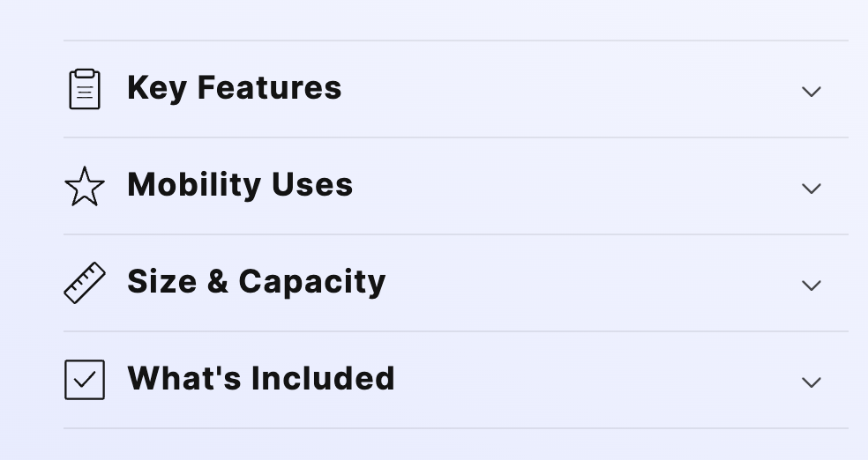Click the Mobility Uses heading text

click(240, 185)
